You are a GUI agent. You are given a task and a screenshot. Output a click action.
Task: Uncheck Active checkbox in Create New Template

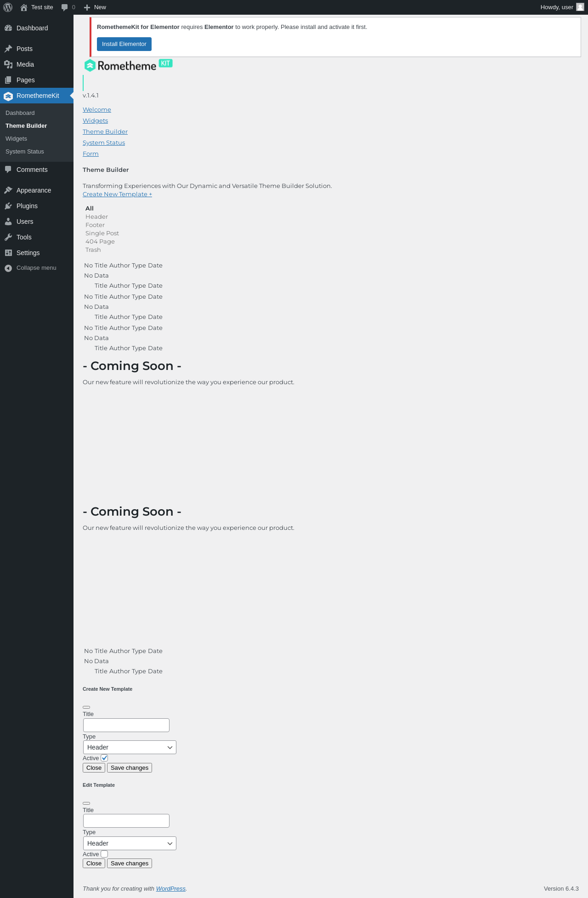104,758
